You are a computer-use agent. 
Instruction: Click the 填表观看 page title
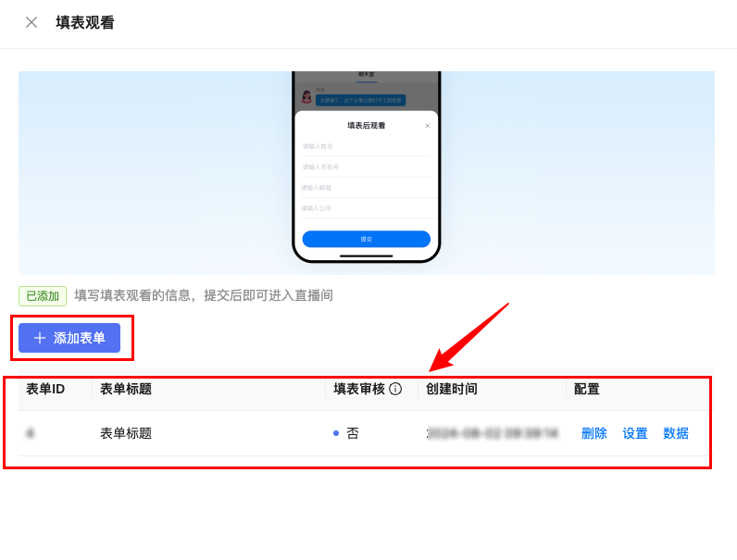point(85,22)
